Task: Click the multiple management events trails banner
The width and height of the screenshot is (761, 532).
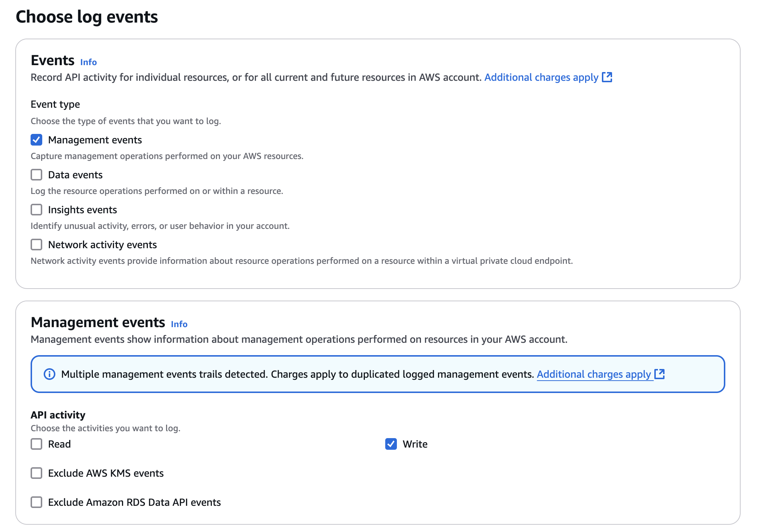Action: point(364,374)
